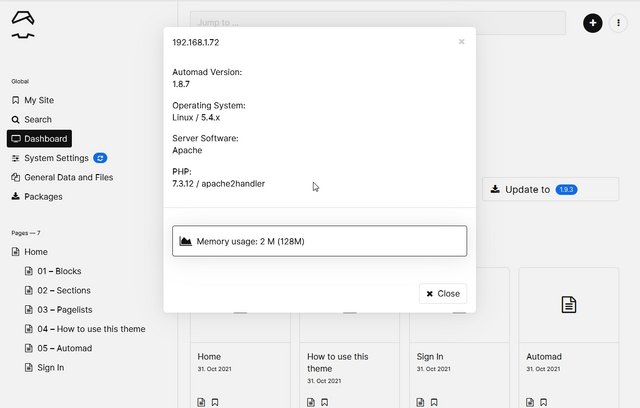640x408 pixels.
Task: Click the text 7.3.12 / apache2handler
Action: (x=218, y=184)
